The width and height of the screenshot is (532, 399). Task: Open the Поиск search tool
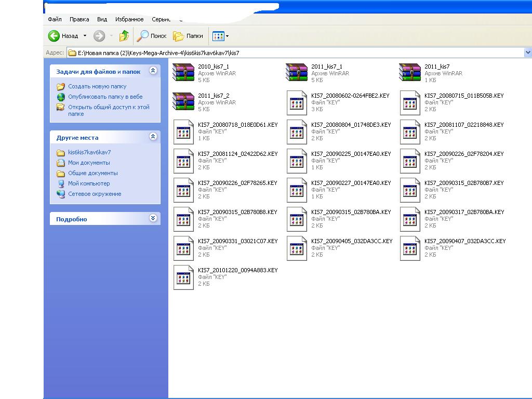pyautogui.click(x=152, y=36)
